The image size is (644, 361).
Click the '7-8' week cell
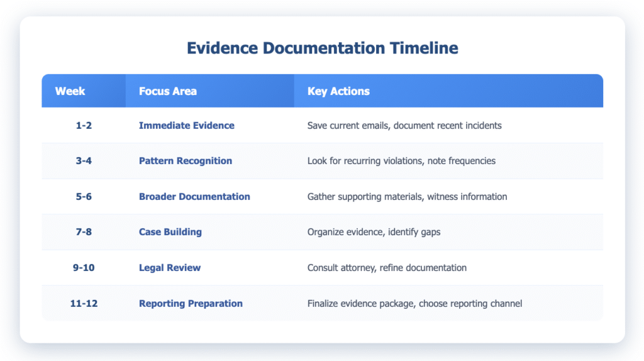coord(84,231)
